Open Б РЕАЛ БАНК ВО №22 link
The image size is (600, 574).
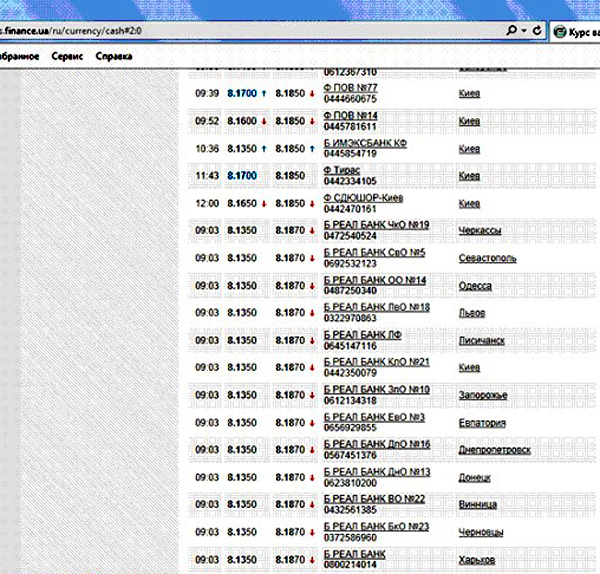(x=375, y=499)
